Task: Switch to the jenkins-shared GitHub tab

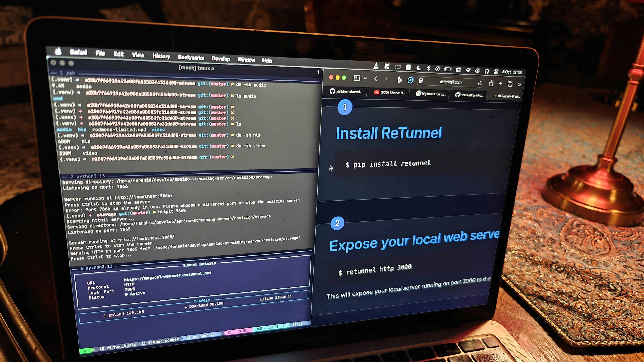Action: click(x=347, y=92)
